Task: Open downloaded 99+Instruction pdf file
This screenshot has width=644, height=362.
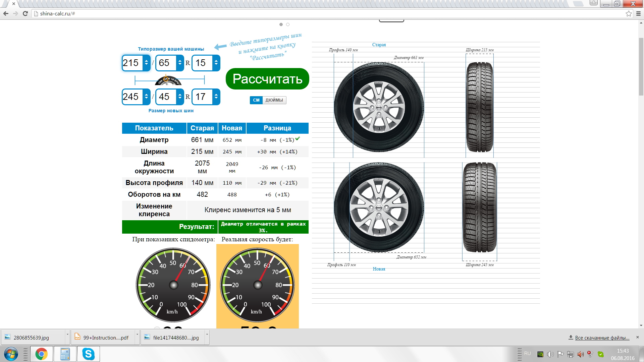Action: (x=105, y=338)
